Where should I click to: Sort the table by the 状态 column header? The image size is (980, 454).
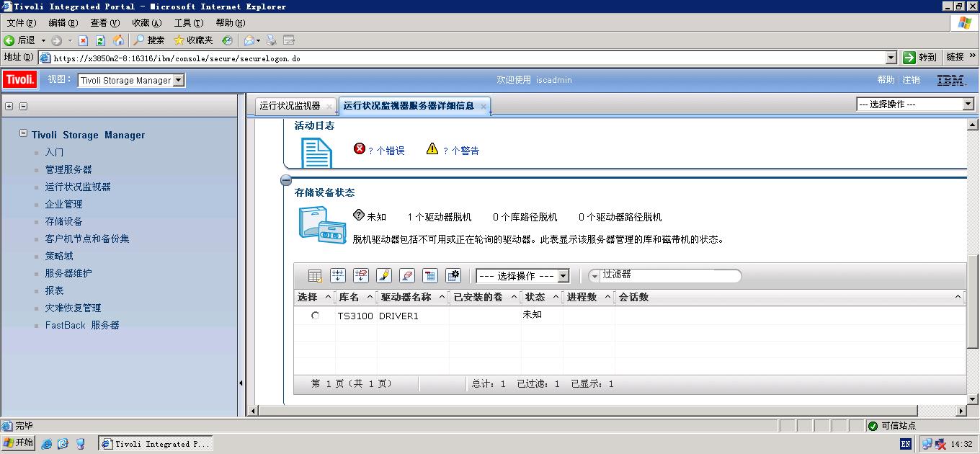(x=535, y=297)
